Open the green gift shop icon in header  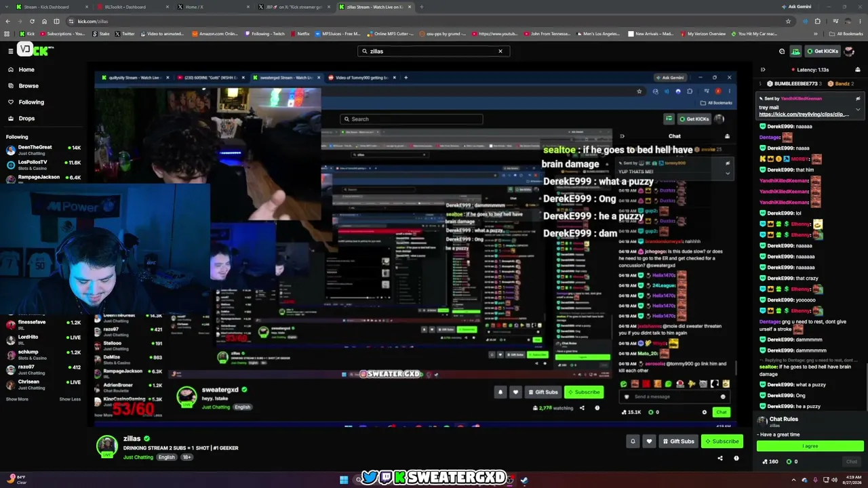tap(796, 51)
